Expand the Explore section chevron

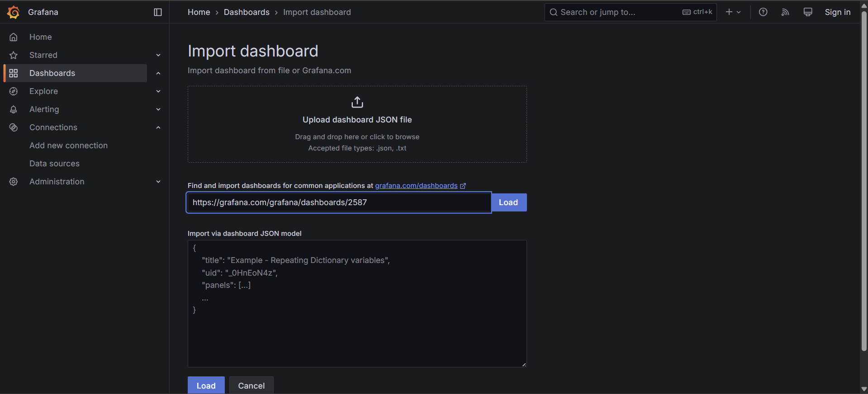pos(158,91)
